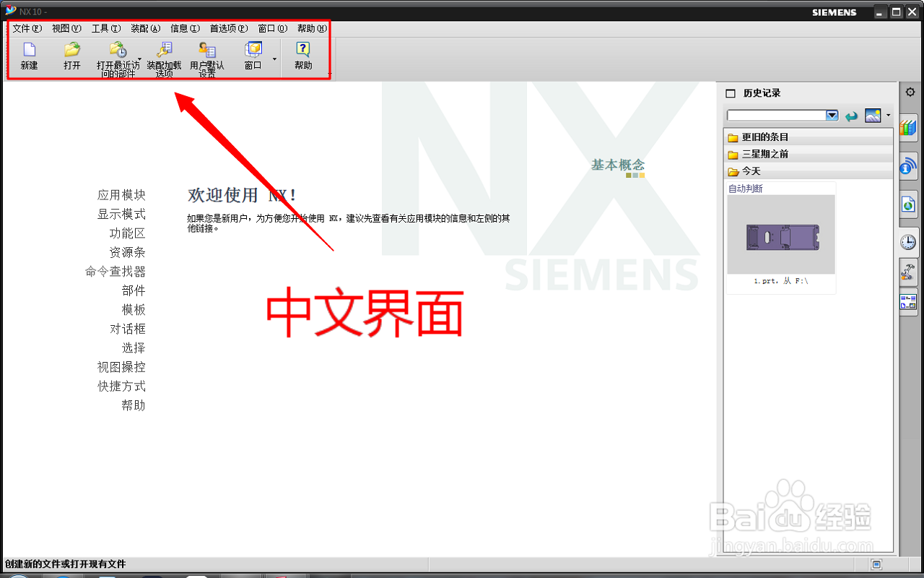
Task: Open the 窗口(O) menu in menu bar
Action: pyautogui.click(x=273, y=29)
